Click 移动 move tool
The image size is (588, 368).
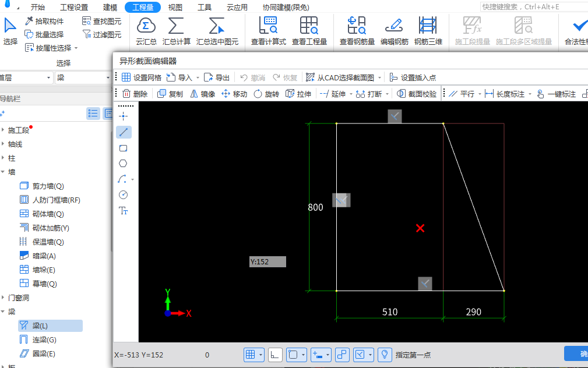234,94
